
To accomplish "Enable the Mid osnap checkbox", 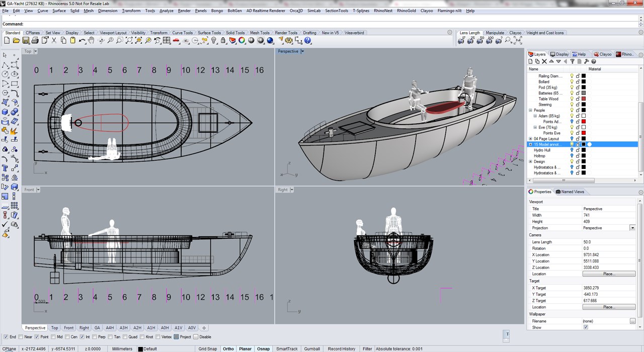I will point(54,337).
